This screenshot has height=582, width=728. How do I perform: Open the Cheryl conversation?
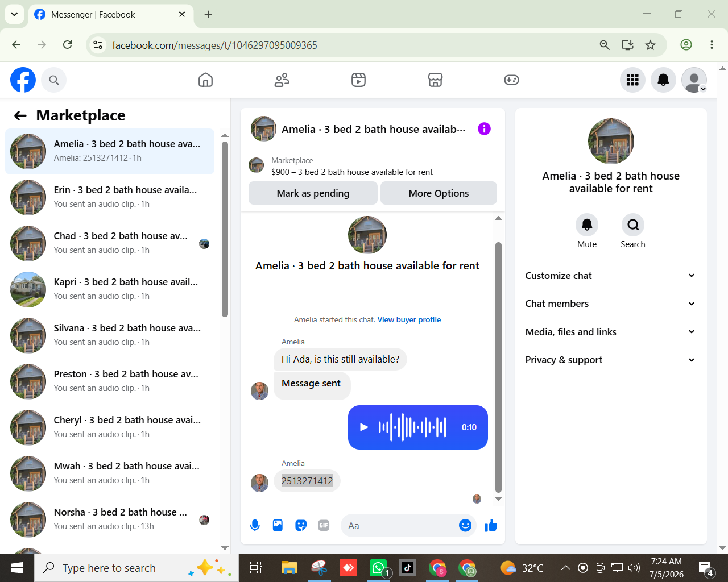tap(110, 427)
